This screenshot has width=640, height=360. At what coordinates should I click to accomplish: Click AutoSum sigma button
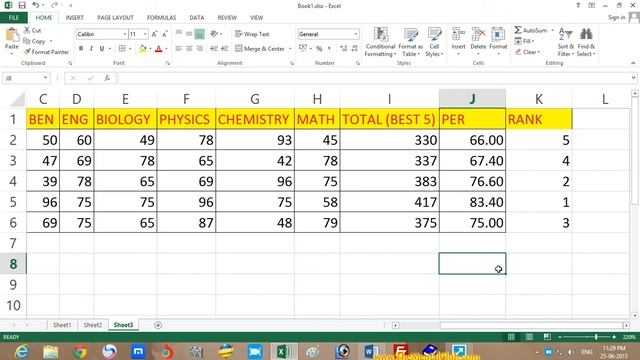[530, 30]
